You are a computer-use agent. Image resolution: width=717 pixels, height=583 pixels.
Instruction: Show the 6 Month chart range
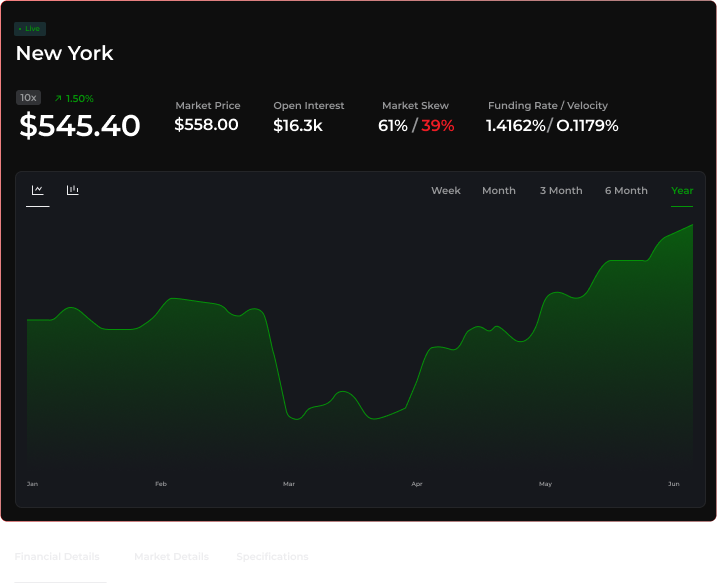tap(626, 191)
